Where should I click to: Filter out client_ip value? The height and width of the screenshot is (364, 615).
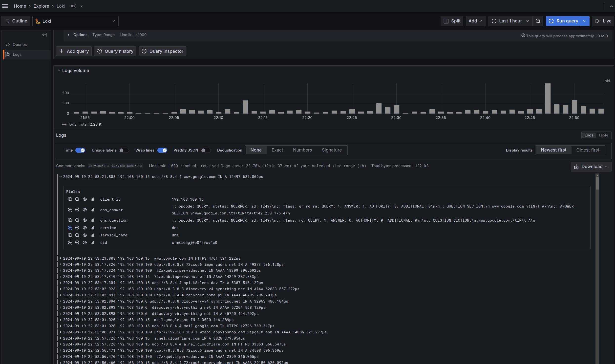click(77, 199)
